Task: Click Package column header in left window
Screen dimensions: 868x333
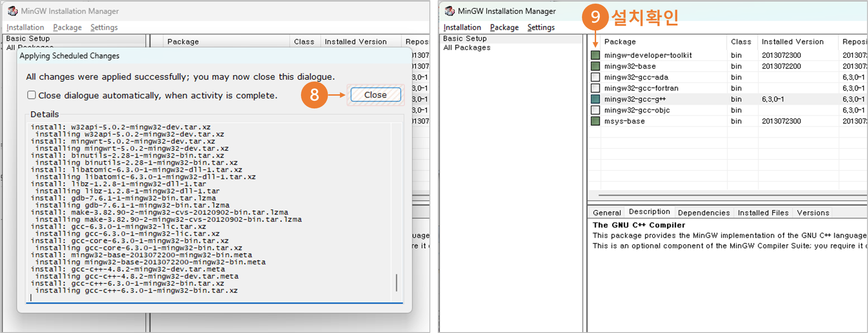Action: (226, 41)
